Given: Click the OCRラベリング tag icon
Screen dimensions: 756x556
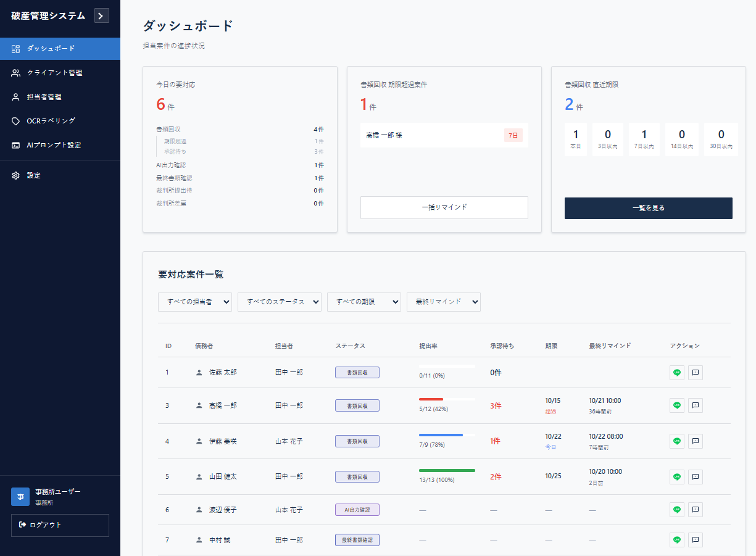Looking at the screenshot, I should point(16,121).
